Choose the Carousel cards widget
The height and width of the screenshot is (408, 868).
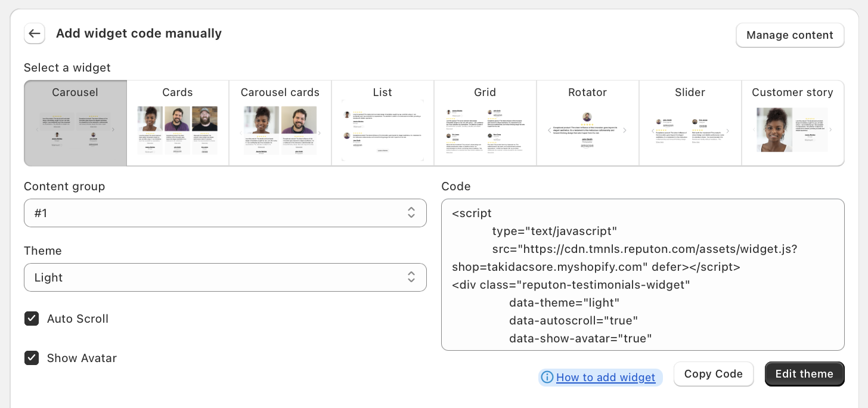point(280,123)
